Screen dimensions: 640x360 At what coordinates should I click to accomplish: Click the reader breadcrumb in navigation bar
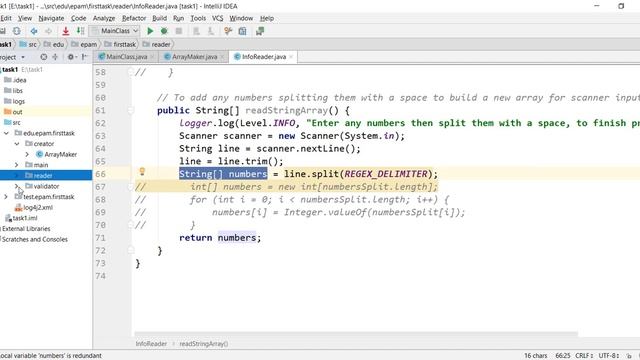(x=157, y=44)
